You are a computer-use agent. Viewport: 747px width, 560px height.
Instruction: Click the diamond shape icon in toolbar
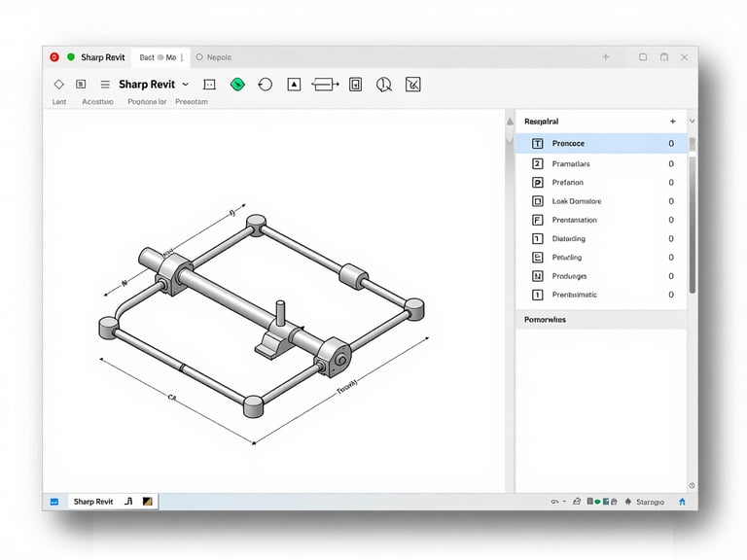(x=58, y=85)
